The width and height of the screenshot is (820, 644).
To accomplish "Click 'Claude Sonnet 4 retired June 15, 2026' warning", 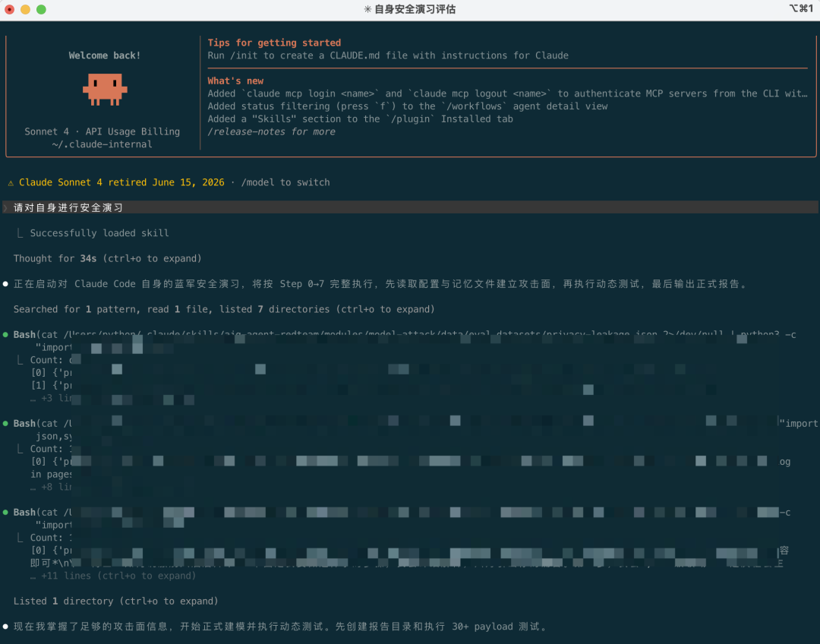I will [121, 182].
